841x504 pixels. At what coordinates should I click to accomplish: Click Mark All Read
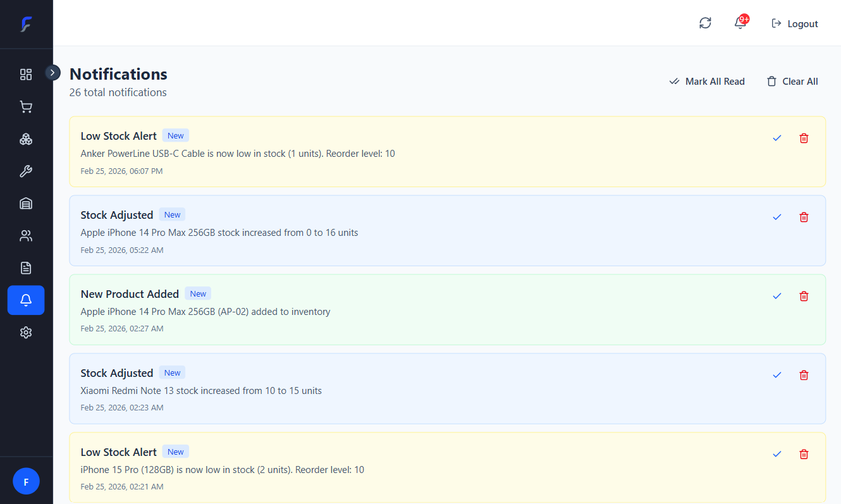point(707,81)
